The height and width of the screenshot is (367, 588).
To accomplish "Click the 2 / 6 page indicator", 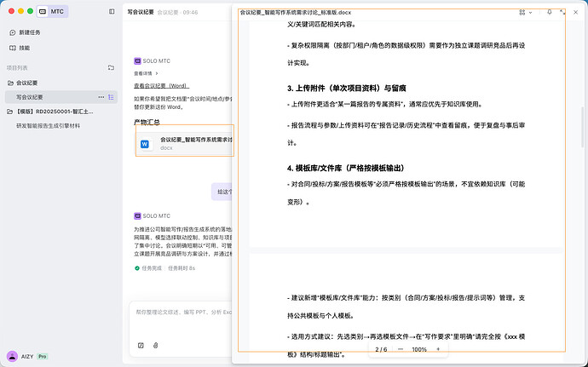I will pyautogui.click(x=381, y=349).
